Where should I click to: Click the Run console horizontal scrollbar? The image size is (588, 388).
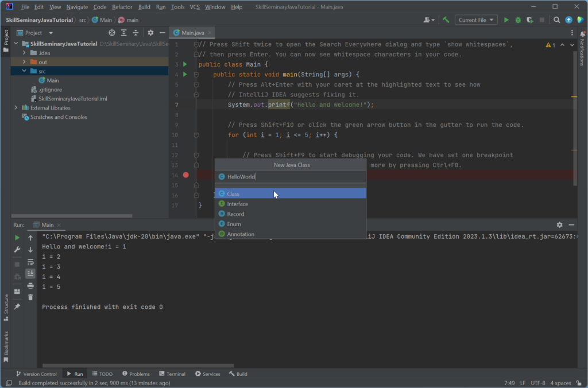coord(138,366)
